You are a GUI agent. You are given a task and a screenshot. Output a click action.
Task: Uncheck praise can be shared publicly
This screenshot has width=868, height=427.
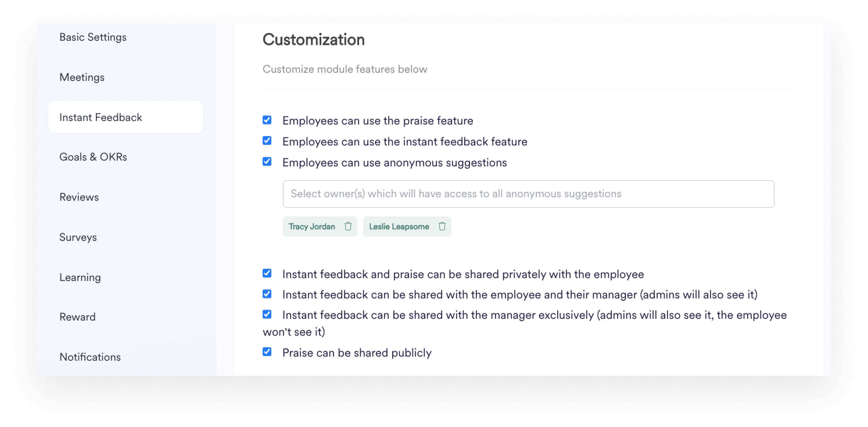267,352
